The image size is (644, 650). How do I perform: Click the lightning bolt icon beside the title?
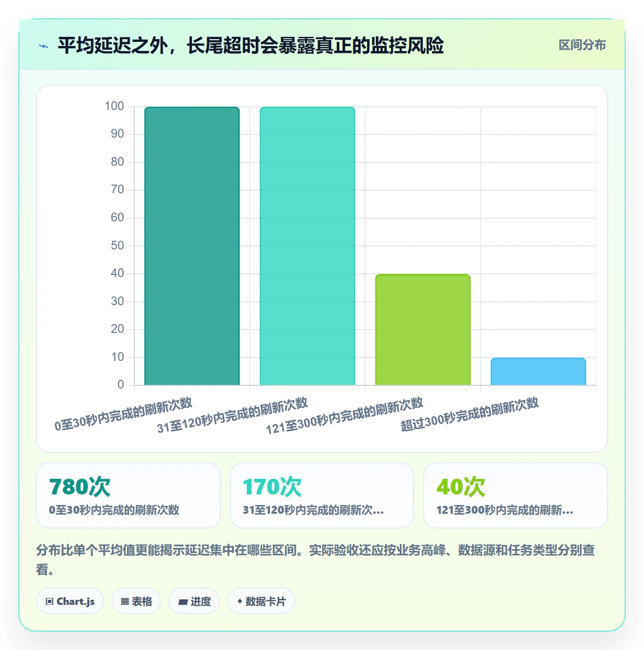point(44,46)
